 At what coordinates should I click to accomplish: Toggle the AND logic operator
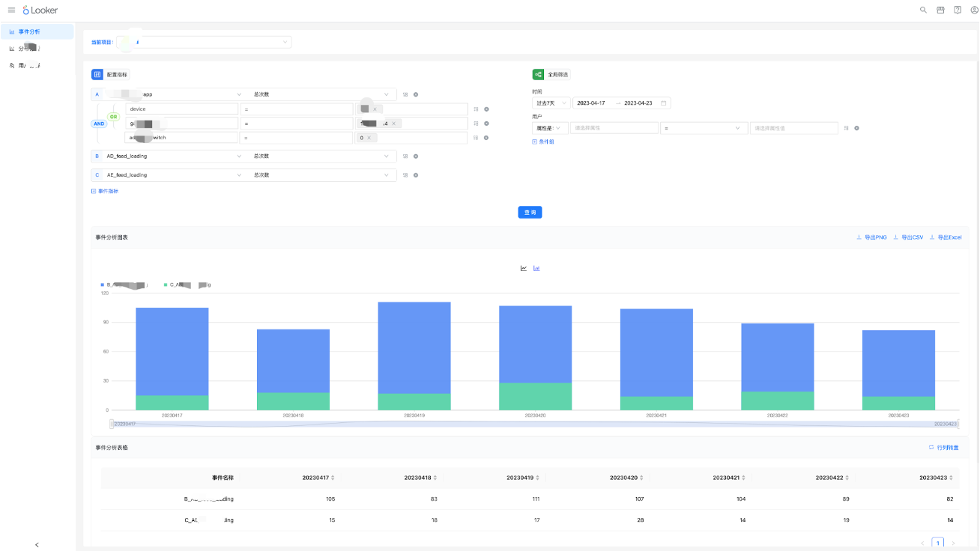99,124
